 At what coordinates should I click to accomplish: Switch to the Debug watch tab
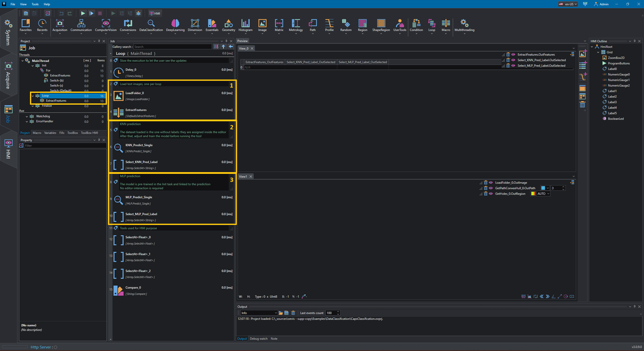pos(258,339)
